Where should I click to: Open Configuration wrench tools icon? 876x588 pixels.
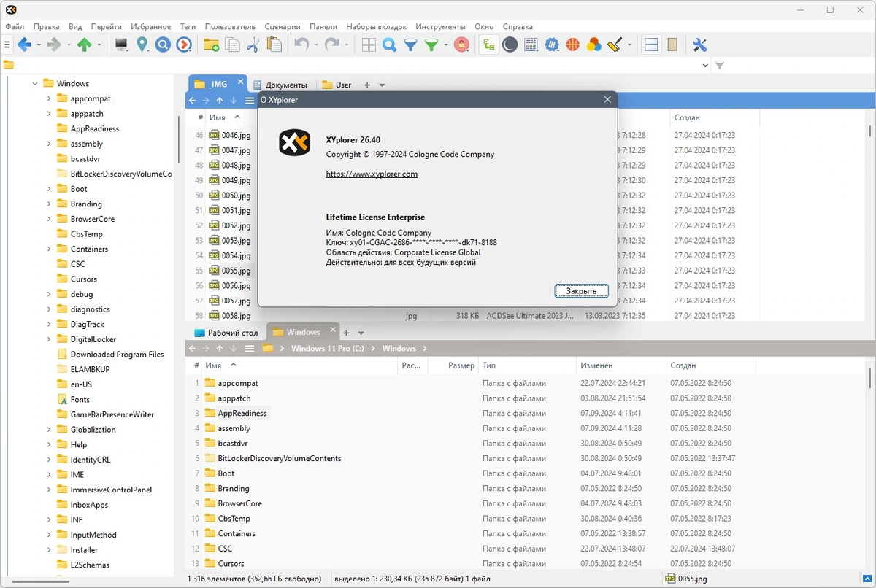pos(699,45)
